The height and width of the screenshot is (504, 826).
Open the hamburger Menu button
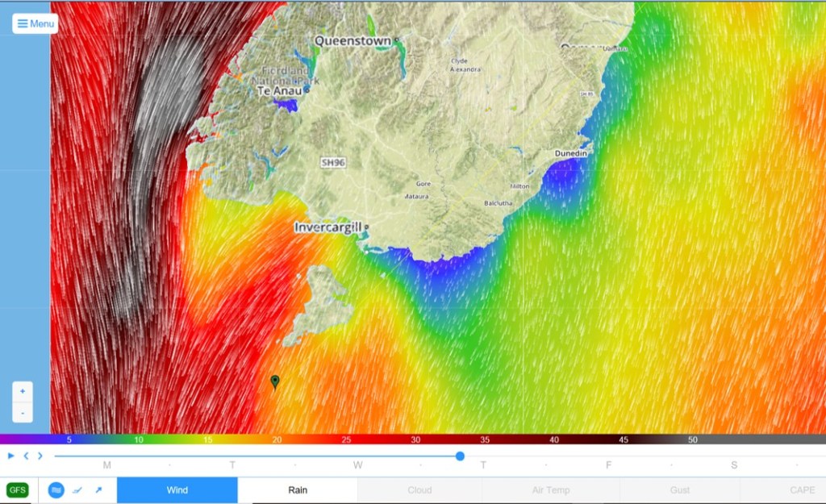pos(35,23)
